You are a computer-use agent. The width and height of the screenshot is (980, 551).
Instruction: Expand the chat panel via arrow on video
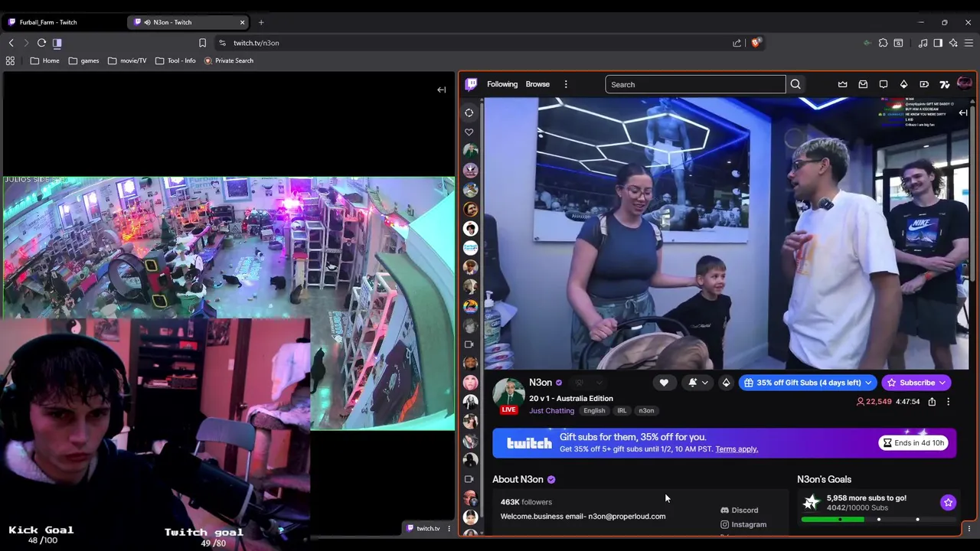click(x=963, y=112)
